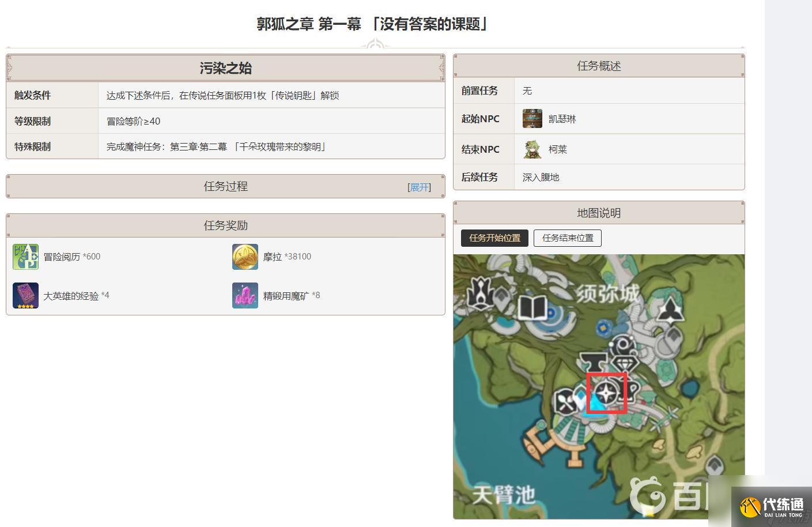Viewport: 812px width, 527px height.
Task: Switch to 任务开始位置 map tab
Action: click(x=494, y=238)
